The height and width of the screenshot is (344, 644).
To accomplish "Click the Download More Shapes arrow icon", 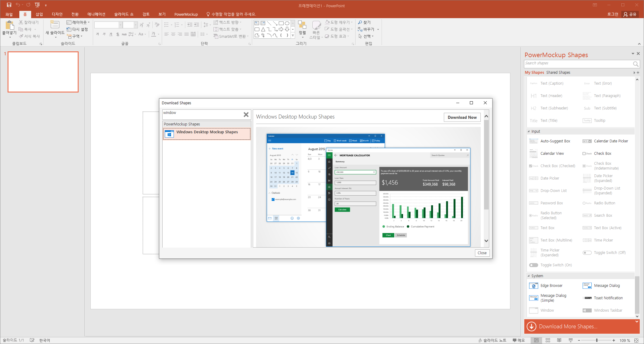I will (531, 326).
